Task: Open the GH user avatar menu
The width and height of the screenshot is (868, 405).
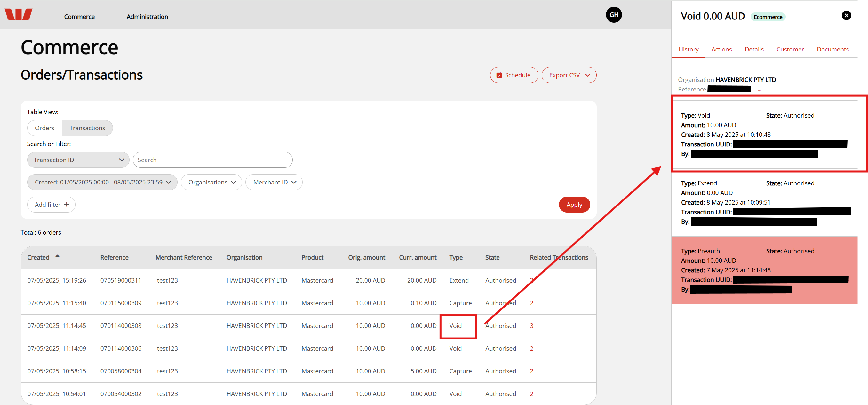Action: (614, 15)
